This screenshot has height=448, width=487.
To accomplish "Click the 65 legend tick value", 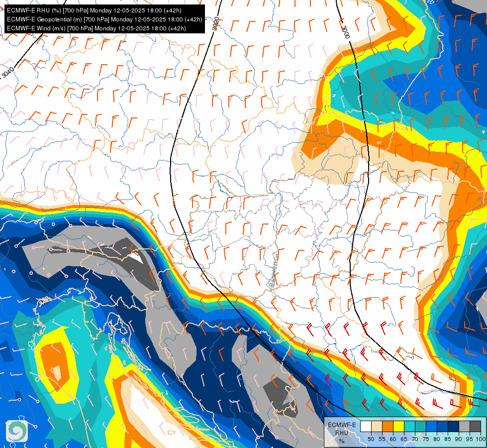I will pos(404,439).
